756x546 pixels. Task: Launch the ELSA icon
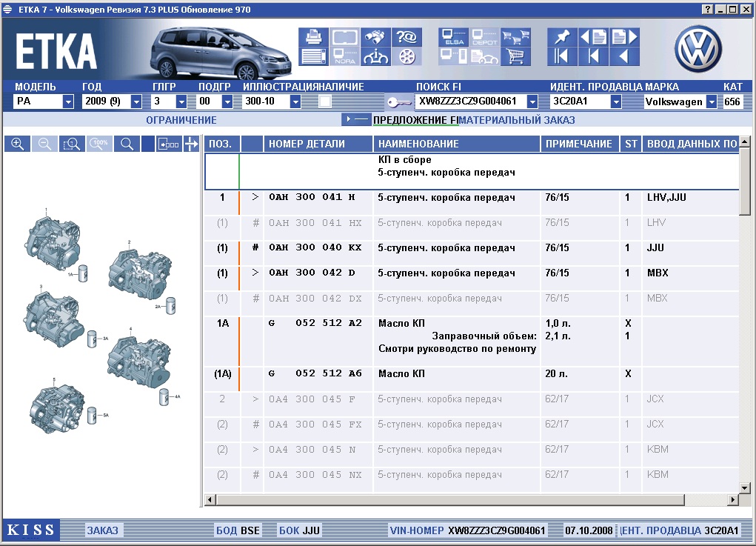(454, 37)
